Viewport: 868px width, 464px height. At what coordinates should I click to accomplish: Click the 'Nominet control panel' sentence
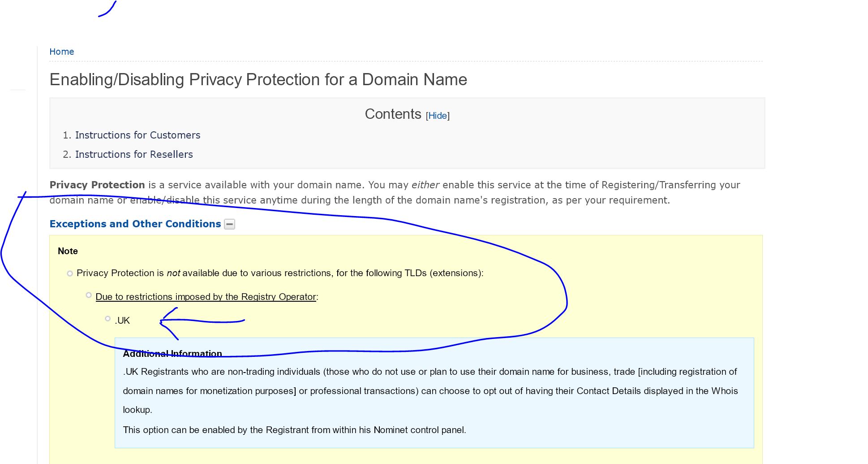(x=294, y=430)
